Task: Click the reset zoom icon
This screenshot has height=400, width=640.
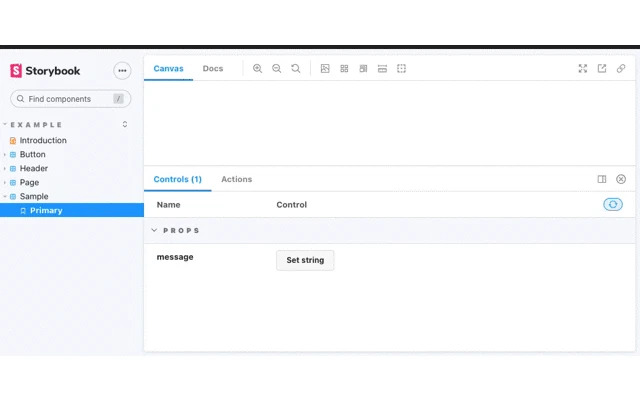Action: (x=296, y=69)
